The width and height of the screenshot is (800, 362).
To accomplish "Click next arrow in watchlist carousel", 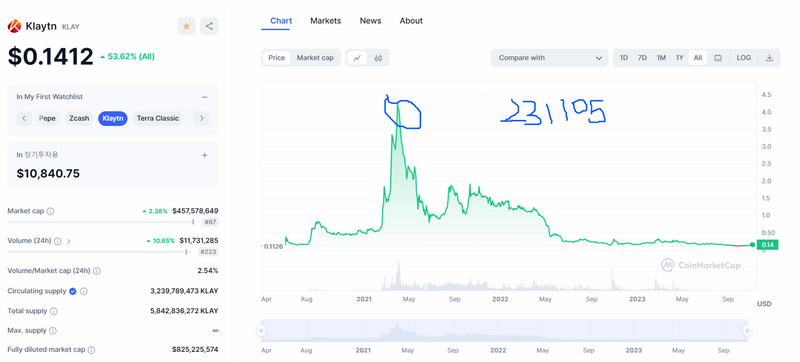I will pyautogui.click(x=202, y=119).
